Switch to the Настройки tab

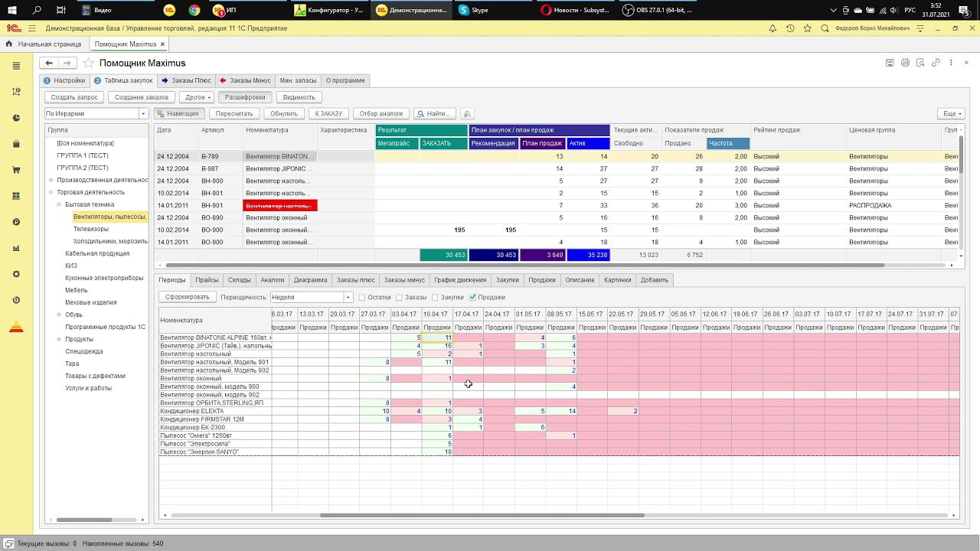[x=64, y=80]
